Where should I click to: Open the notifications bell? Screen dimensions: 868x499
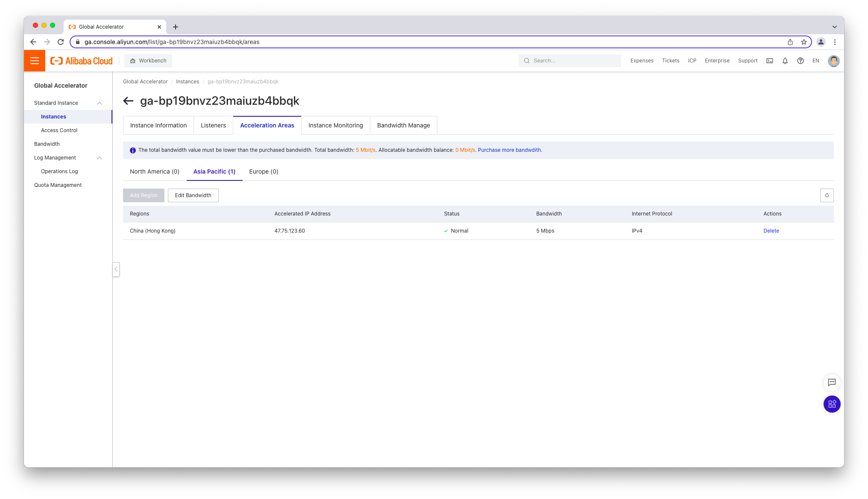[x=785, y=61]
